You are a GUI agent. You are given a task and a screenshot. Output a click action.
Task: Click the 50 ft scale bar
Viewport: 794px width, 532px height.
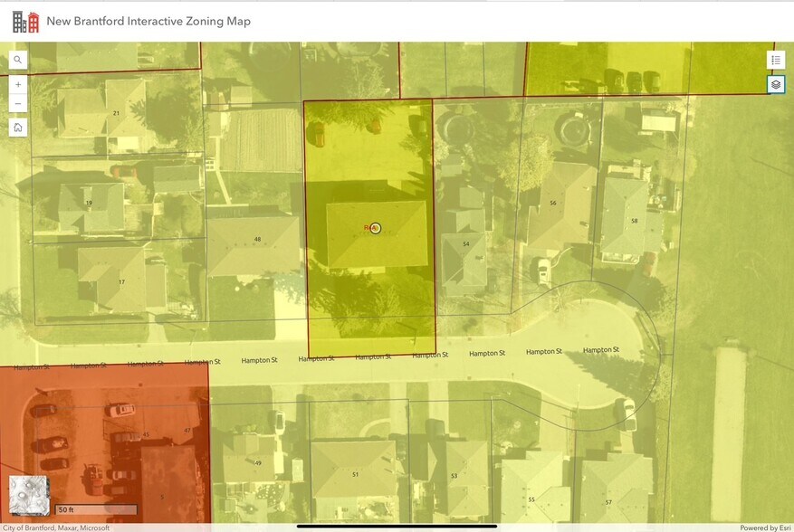coord(96,509)
